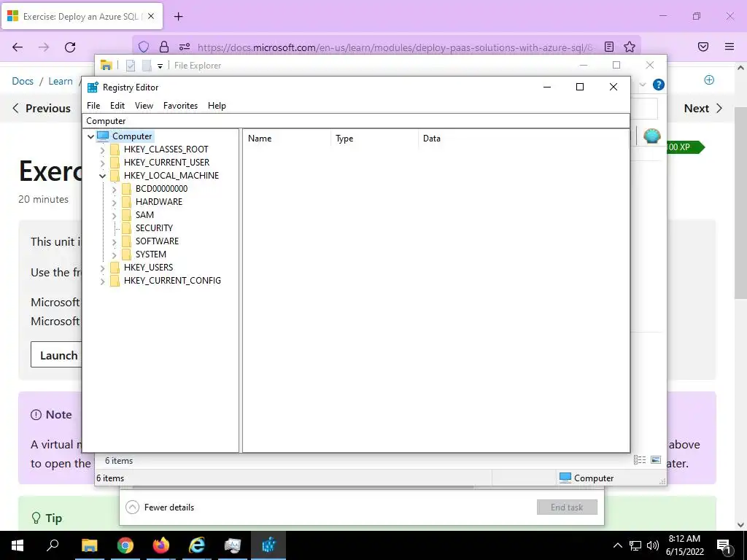Select HKEY_CURRENT_USER folder icon
This screenshot has height=560, width=747.
115,163
